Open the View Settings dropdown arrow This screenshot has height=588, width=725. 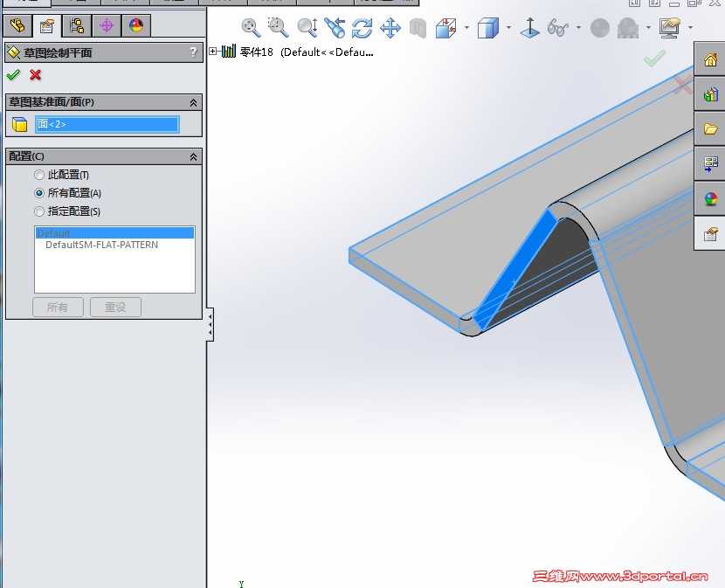coord(690,28)
